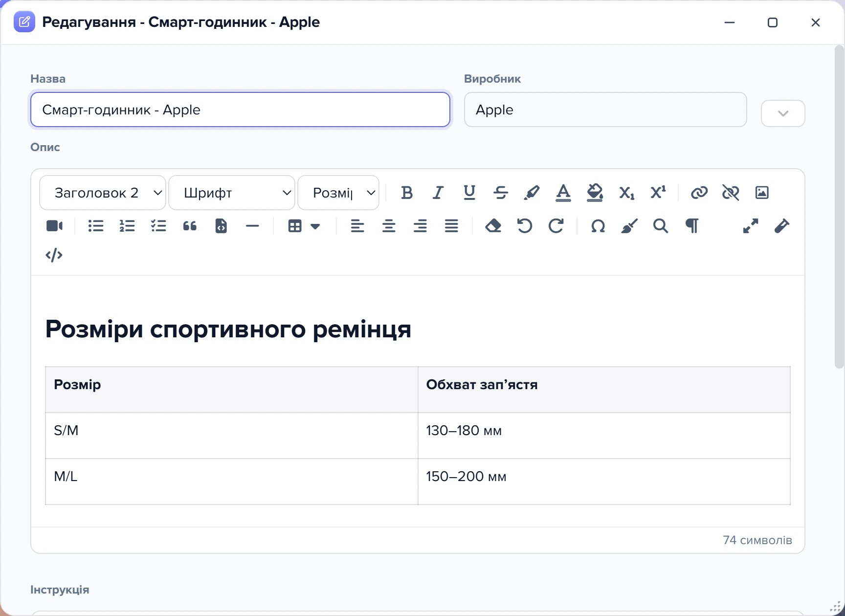The width and height of the screenshot is (845, 616).
Task: Align text to the left
Action: coord(357,226)
